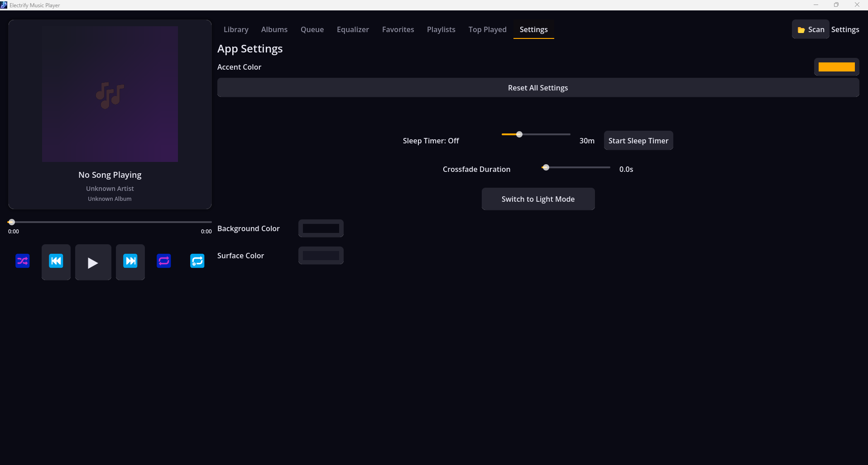Screen dimensions: 868x465
Task: Skip to the previous track
Action: coord(56,262)
